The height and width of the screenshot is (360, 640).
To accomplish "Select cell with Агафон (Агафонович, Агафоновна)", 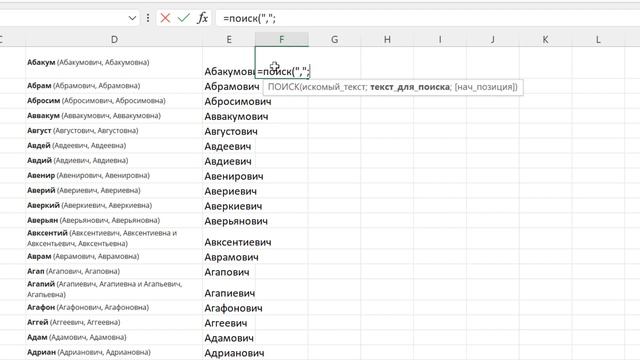I will pyautogui.click(x=114, y=308).
